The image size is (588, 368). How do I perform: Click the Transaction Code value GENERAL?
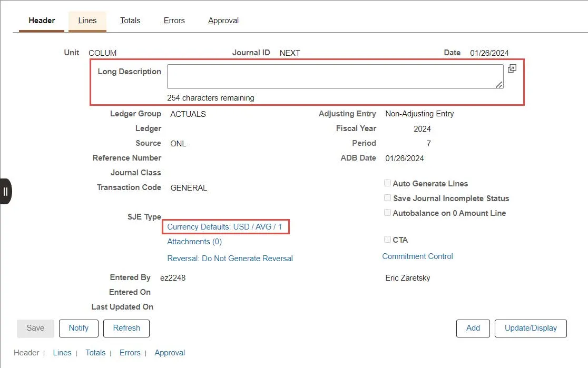[189, 188]
